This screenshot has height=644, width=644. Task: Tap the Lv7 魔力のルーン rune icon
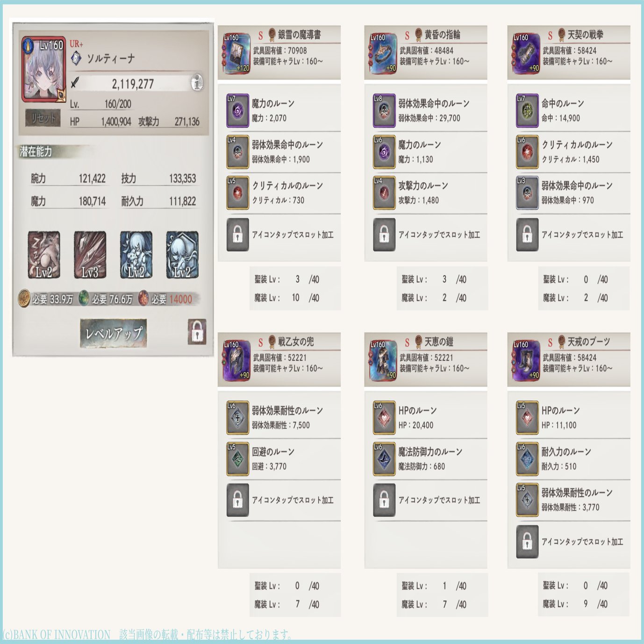pyautogui.click(x=237, y=111)
